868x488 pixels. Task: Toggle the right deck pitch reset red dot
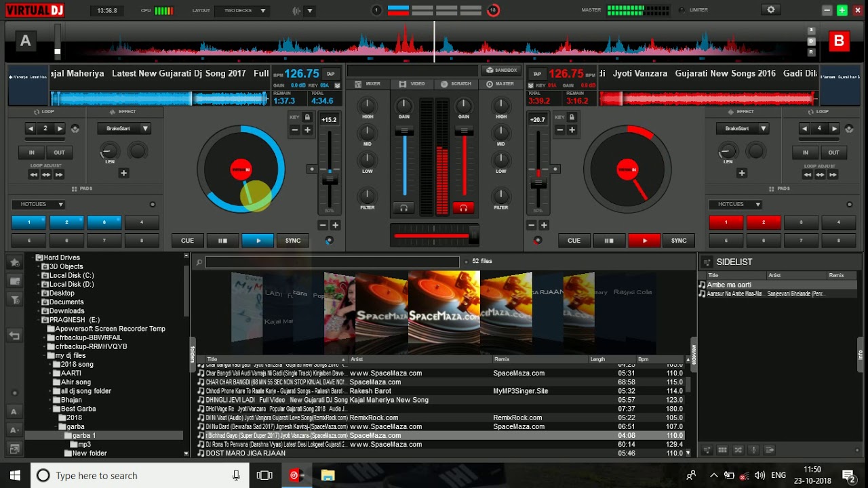click(538, 240)
